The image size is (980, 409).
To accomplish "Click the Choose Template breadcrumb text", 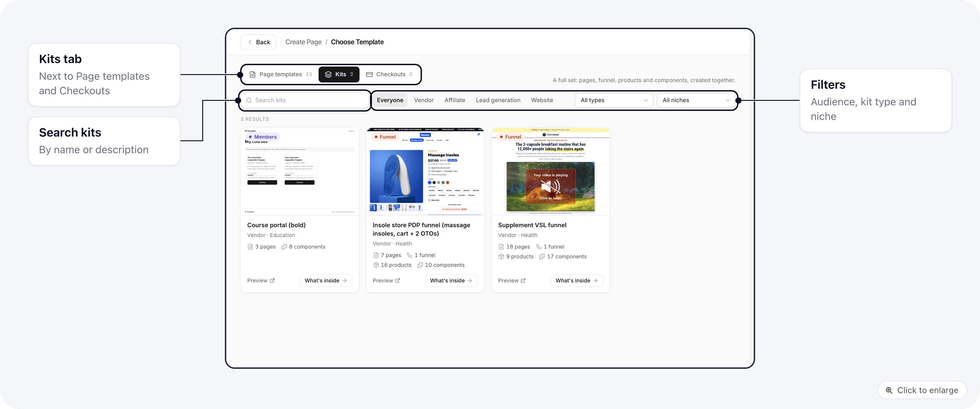I will (x=357, y=42).
